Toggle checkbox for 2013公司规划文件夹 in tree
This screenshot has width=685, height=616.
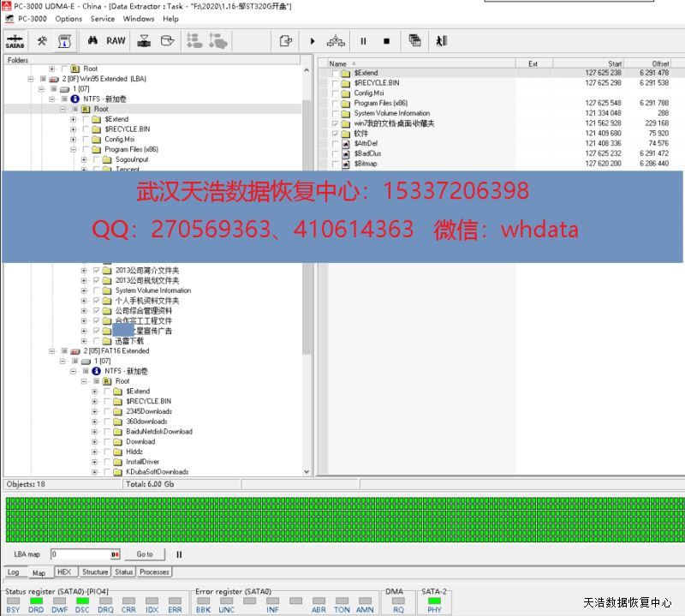click(x=96, y=280)
